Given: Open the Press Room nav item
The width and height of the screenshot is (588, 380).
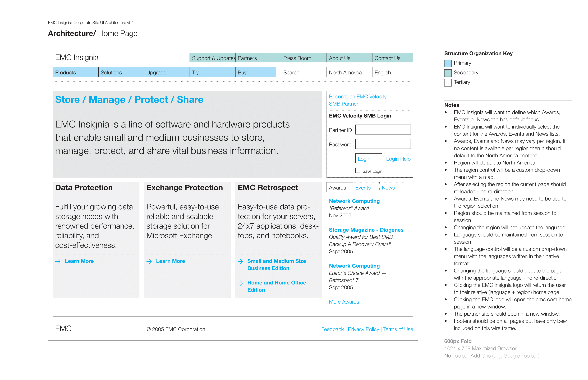Looking at the screenshot, I should click(x=304, y=58).
